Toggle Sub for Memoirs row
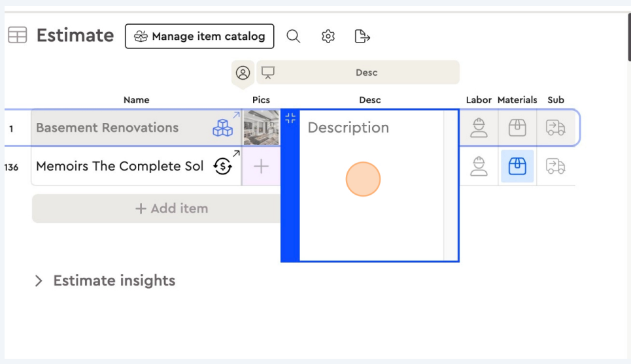The image size is (631, 364). point(556,167)
